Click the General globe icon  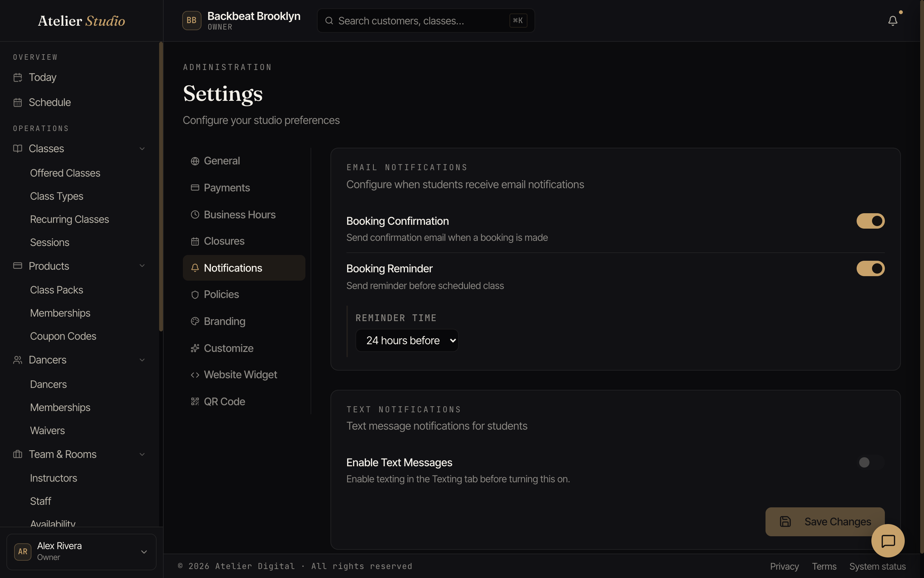point(195,161)
